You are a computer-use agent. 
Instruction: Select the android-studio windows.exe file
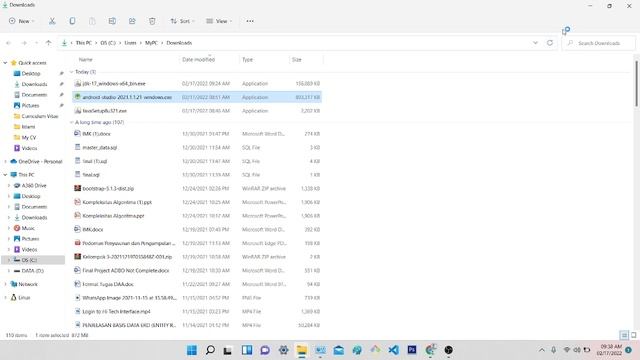click(x=197, y=97)
